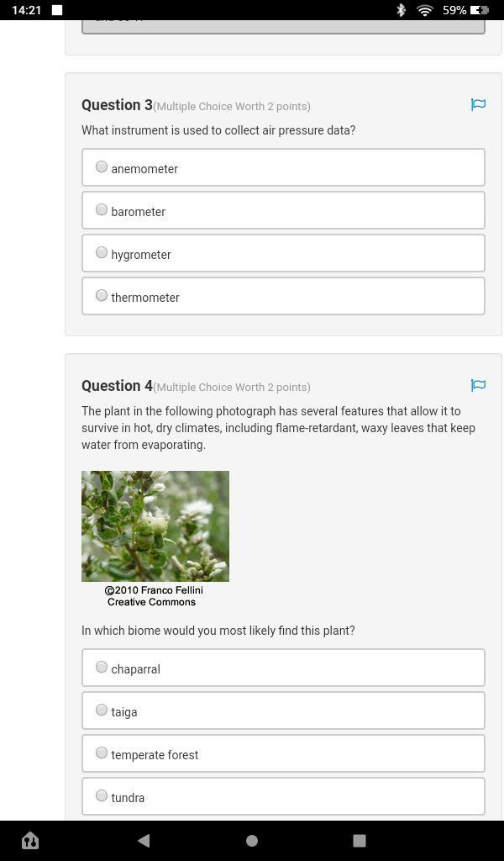
Task: Tap the plant photograph thumbnail
Action: (x=155, y=526)
